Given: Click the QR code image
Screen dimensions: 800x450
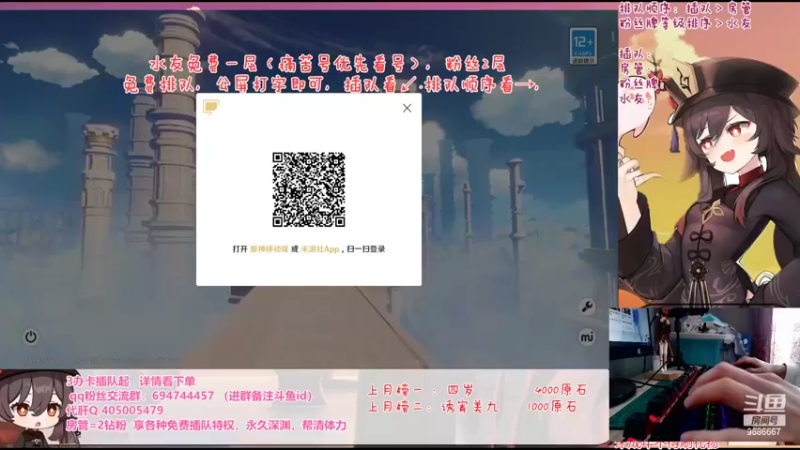Looking at the screenshot, I should 309,189.
